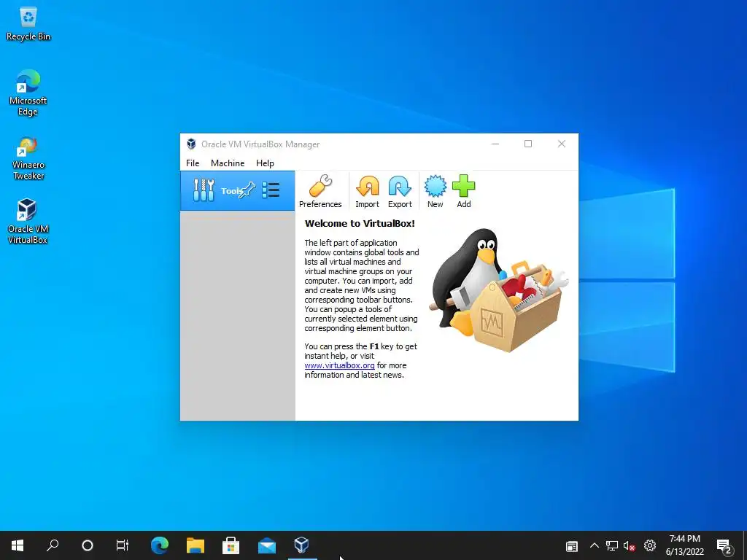Open Recycle Bin desktop icon
This screenshot has height=560, width=747.
28,24
